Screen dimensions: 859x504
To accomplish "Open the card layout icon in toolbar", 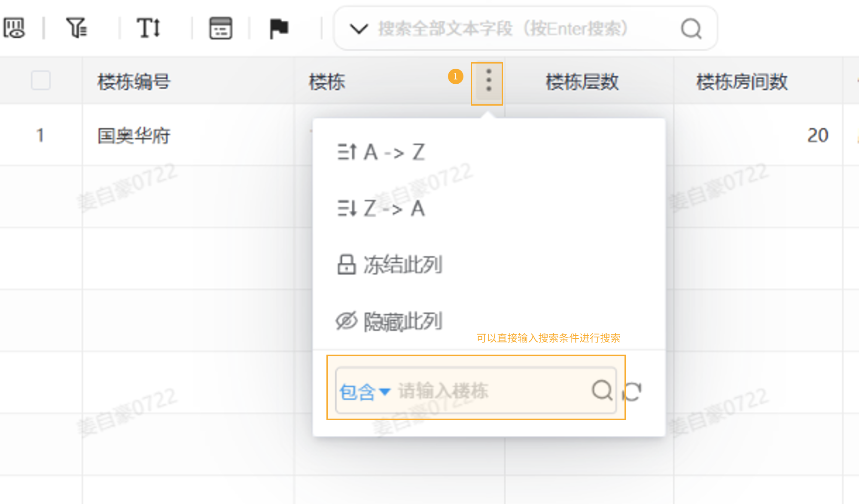I will tap(221, 28).
